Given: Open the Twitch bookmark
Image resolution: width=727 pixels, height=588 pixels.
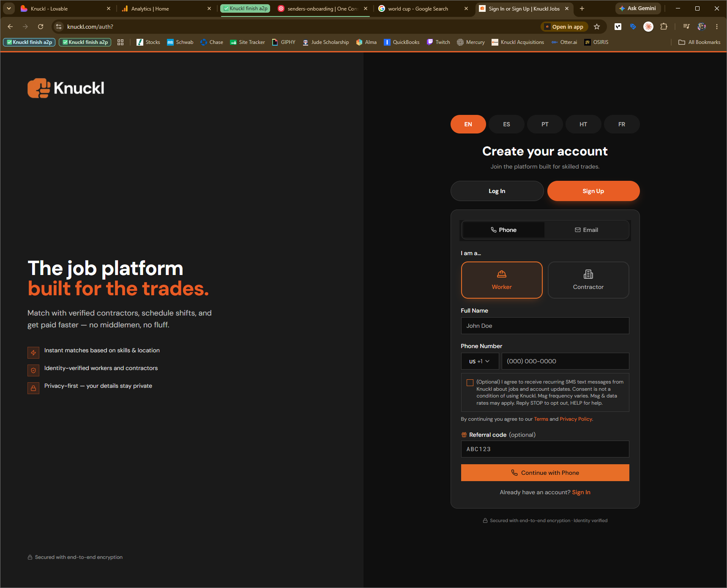Looking at the screenshot, I should tap(438, 42).
